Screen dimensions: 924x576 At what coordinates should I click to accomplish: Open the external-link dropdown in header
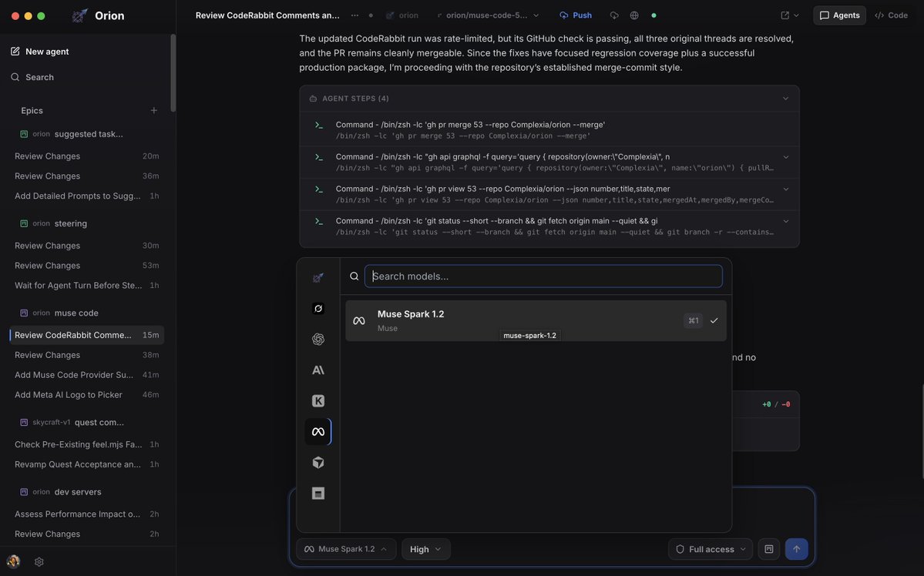click(x=790, y=15)
